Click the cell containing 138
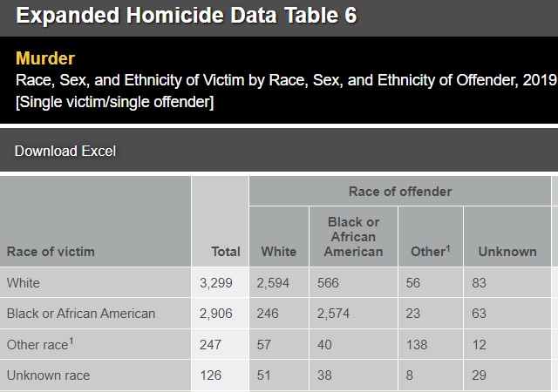558x392 pixels. click(x=417, y=345)
